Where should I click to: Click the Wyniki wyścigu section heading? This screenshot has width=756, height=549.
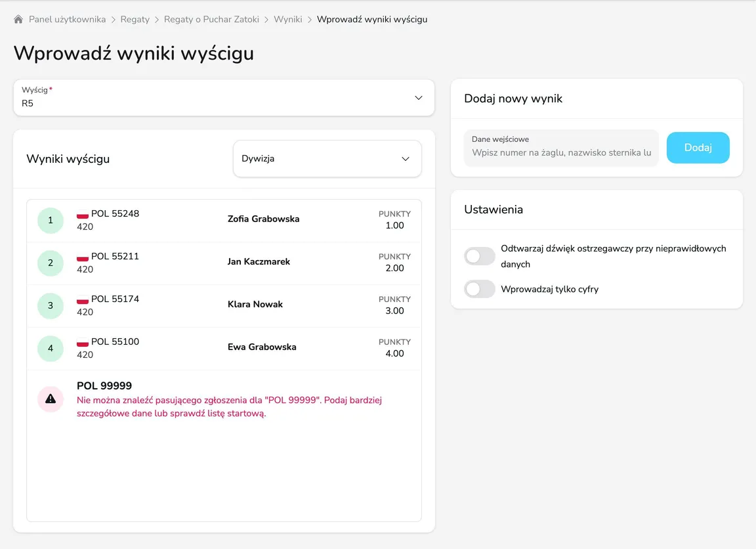68,159
